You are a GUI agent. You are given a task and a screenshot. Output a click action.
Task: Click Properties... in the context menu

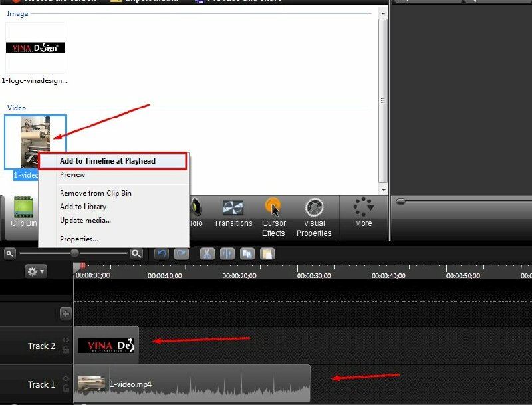pos(79,239)
